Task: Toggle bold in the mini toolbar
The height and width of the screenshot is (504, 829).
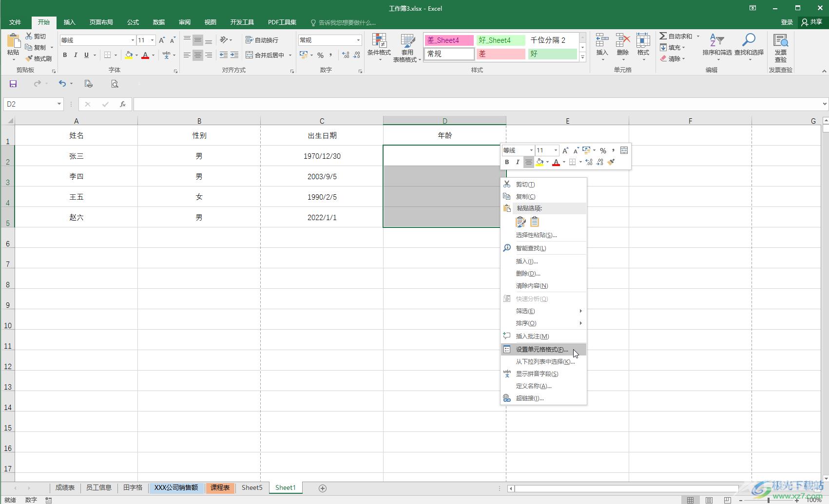Action: [x=507, y=162]
